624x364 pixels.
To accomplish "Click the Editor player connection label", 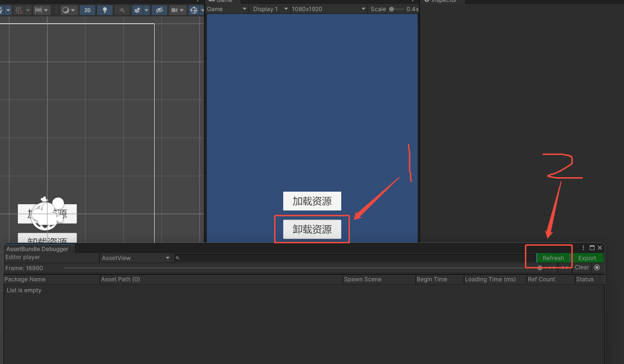I will [x=23, y=257].
